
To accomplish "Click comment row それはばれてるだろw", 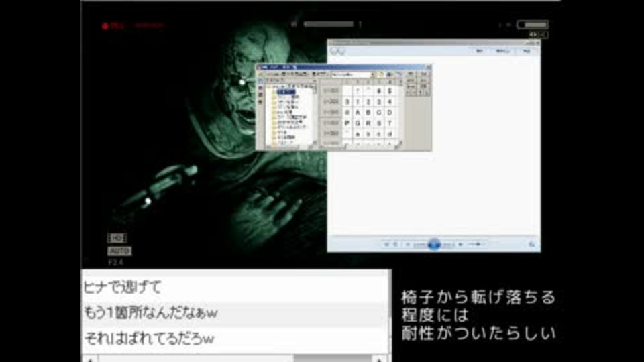I will (235, 339).
